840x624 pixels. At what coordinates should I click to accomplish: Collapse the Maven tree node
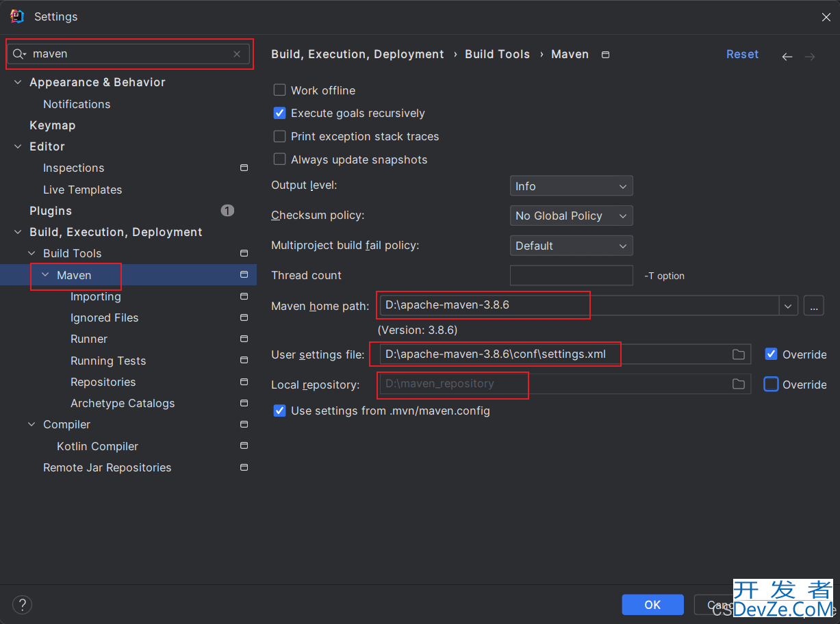click(x=46, y=275)
